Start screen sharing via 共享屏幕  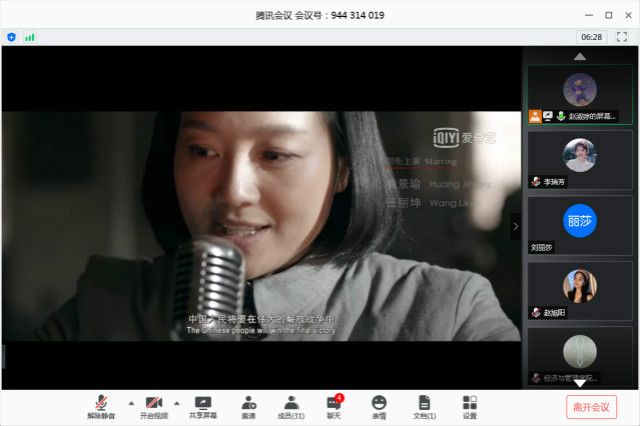203,405
